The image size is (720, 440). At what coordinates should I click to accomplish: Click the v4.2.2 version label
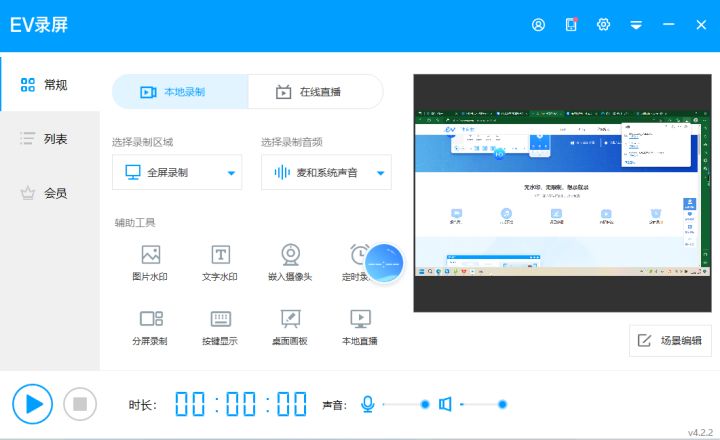pyautogui.click(x=700, y=432)
